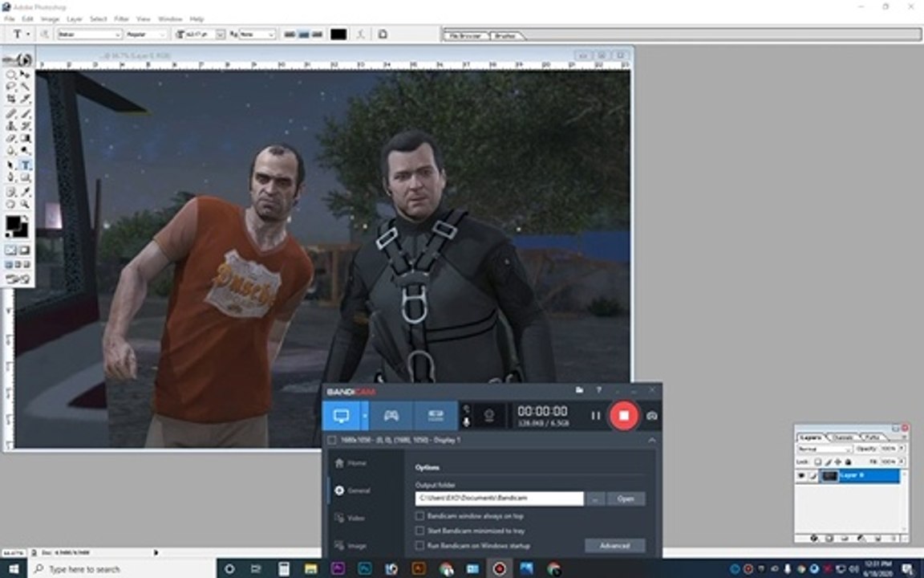Image resolution: width=924 pixels, height=578 pixels.
Task: Click browse ... button for output folder
Action: [x=595, y=499]
